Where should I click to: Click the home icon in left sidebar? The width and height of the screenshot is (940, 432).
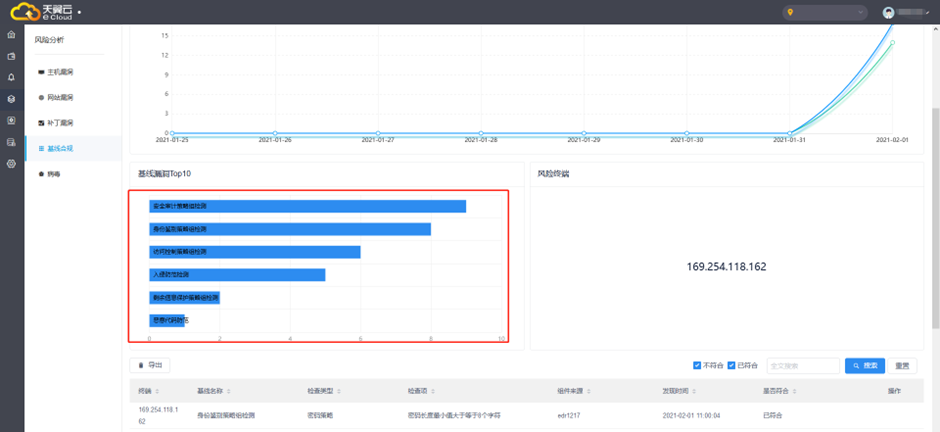pos(11,35)
